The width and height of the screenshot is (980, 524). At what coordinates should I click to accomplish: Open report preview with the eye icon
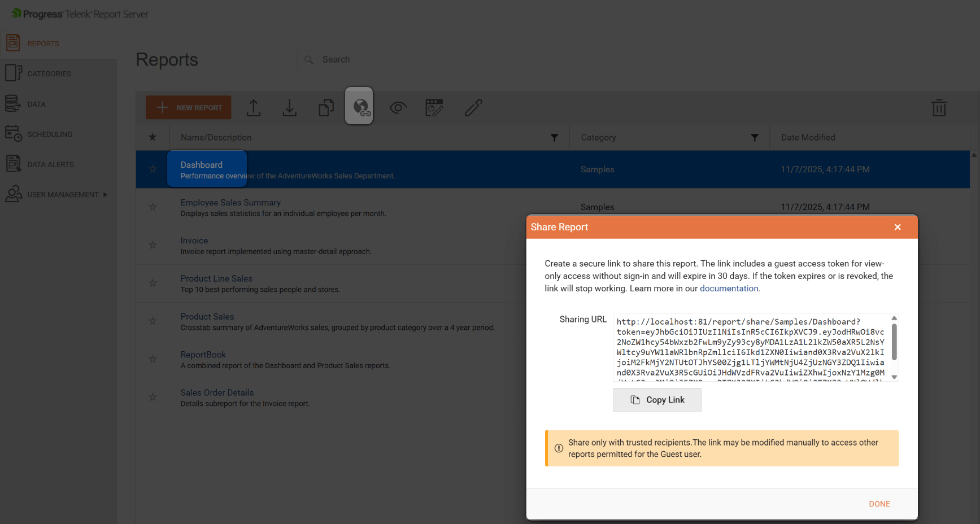(398, 107)
